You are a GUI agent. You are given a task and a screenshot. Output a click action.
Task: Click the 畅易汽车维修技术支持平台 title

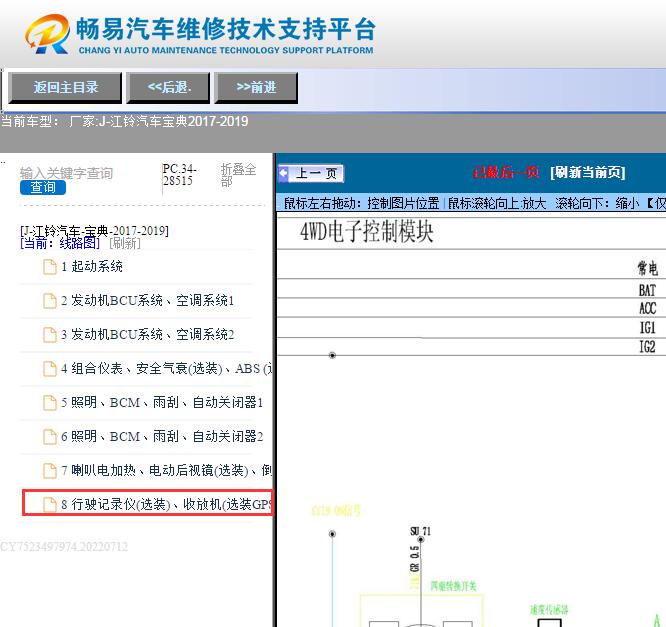[226, 29]
